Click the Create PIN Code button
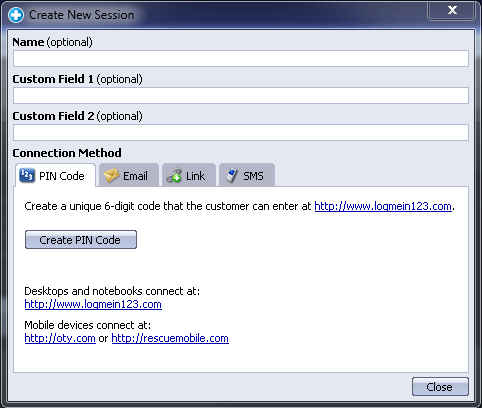482x408 pixels. click(x=81, y=240)
